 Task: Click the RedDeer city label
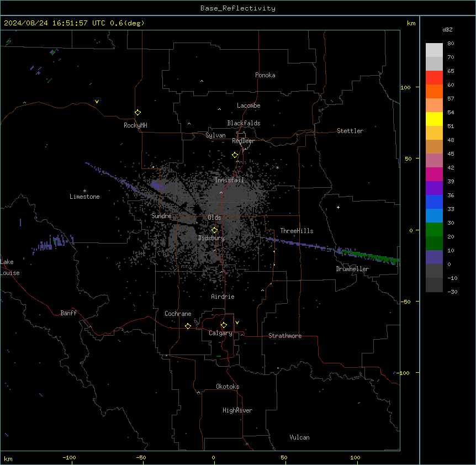pyautogui.click(x=243, y=141)
